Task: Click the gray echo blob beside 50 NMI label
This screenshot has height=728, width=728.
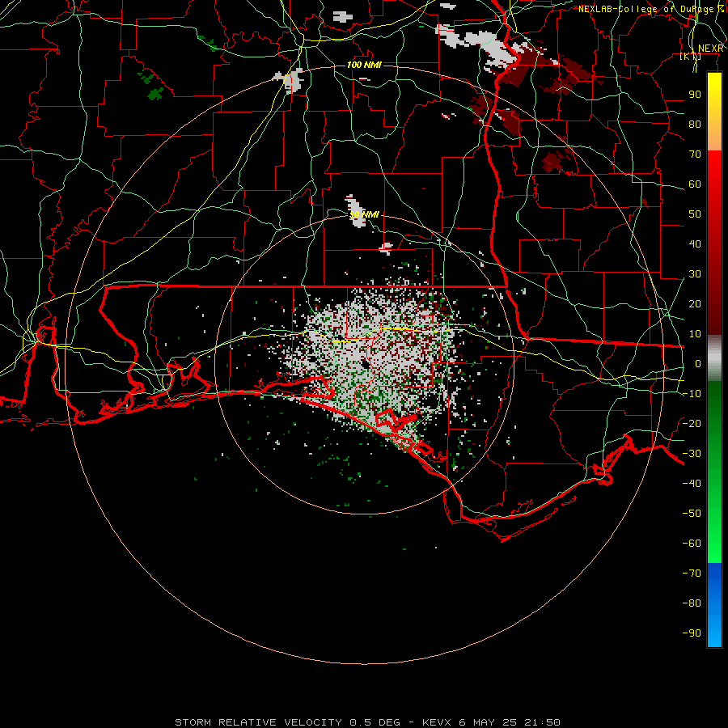Action: click(x=356, y=212)
